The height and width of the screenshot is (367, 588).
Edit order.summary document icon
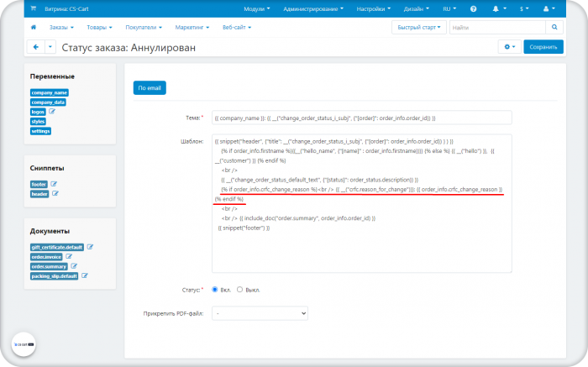74,266
